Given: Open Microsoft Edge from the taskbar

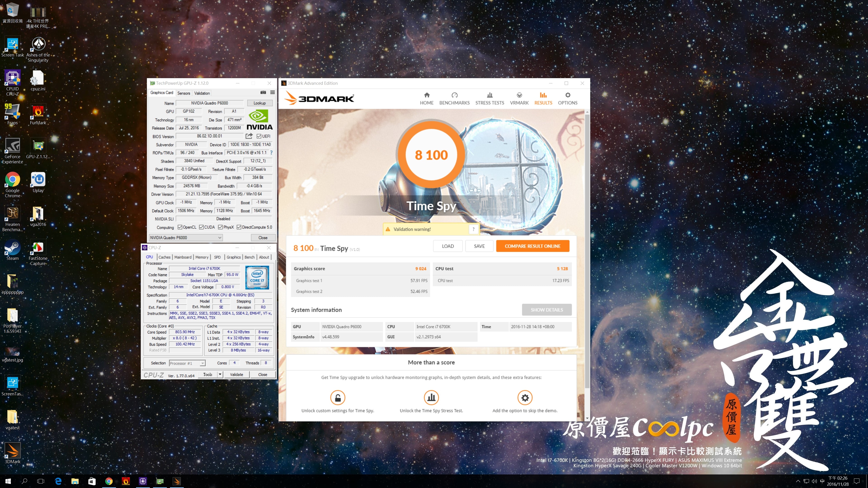Looking at the screenshot, I should (58, 481).
